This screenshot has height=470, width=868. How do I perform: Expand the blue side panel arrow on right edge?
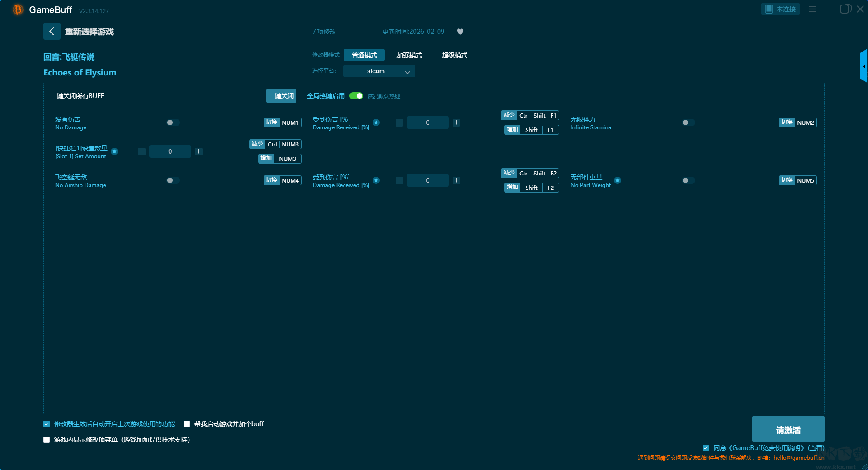(863, 66)
